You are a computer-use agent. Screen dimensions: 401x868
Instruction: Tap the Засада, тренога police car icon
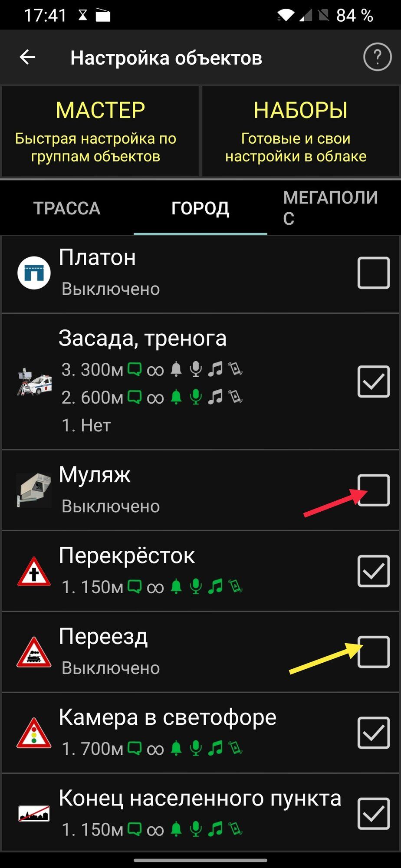(x=34, y=381)
